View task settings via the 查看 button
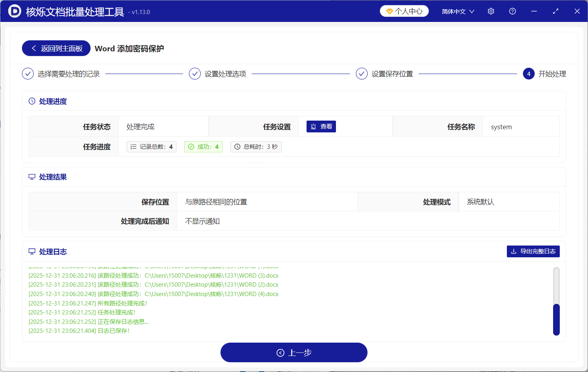The height and width of the screenshot is (372, 588). [321, 126]
